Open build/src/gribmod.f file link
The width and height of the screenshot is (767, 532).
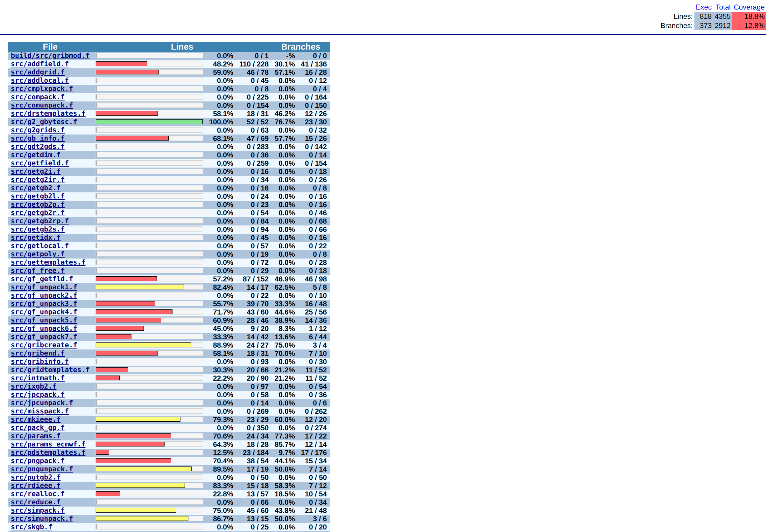coord(50,56)
